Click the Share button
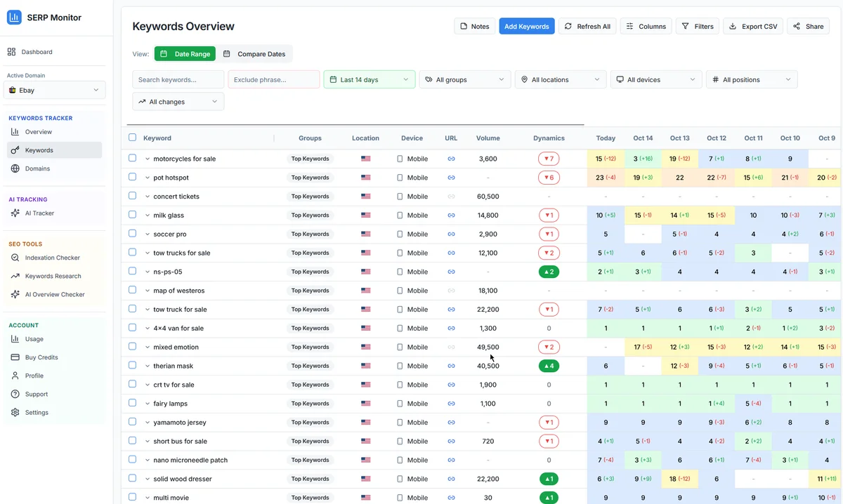This screenshot has width=843, height=504. pos(809,26)
